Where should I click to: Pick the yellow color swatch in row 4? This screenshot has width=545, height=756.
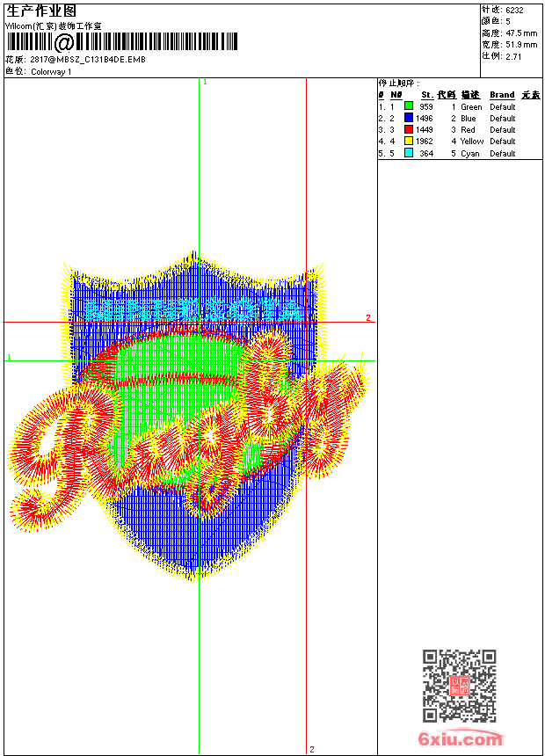409,141
